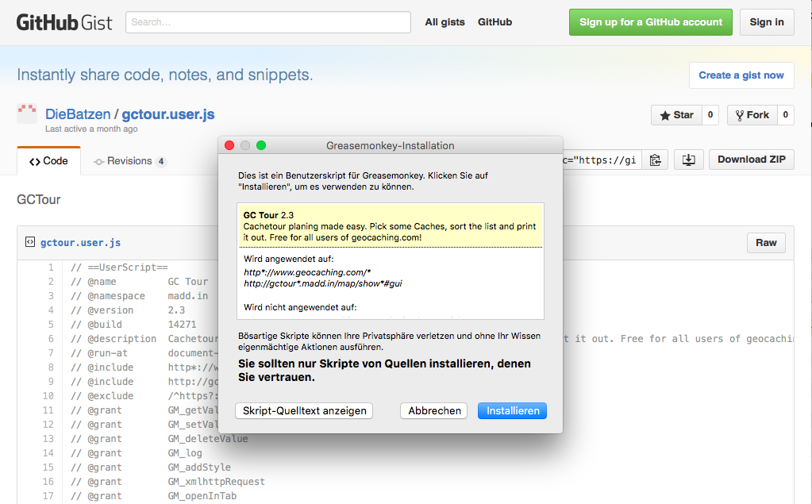Image resolution: width=812 pixels, height=504 pixels.
Task: Click the GCTour description heading
Action: pos(38,199)
